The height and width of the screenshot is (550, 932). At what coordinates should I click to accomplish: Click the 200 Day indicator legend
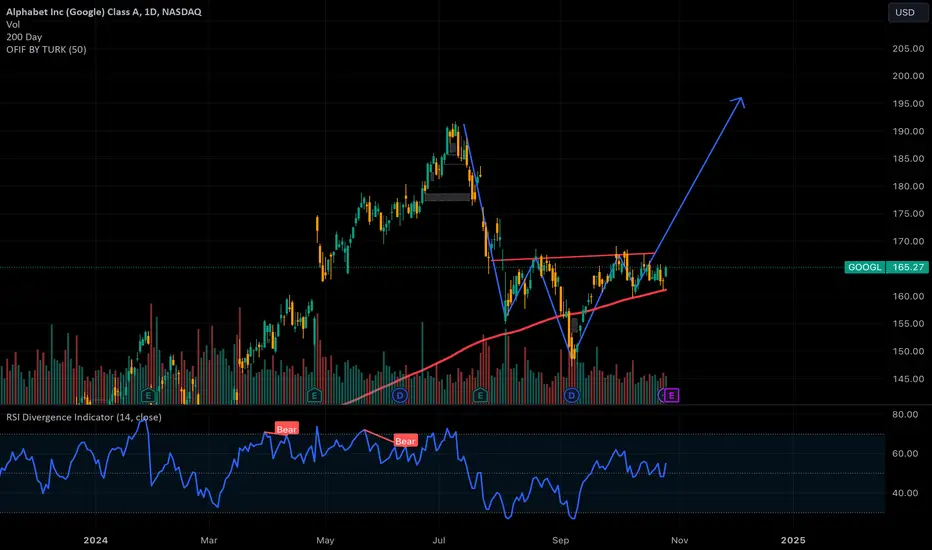[24, 37]
